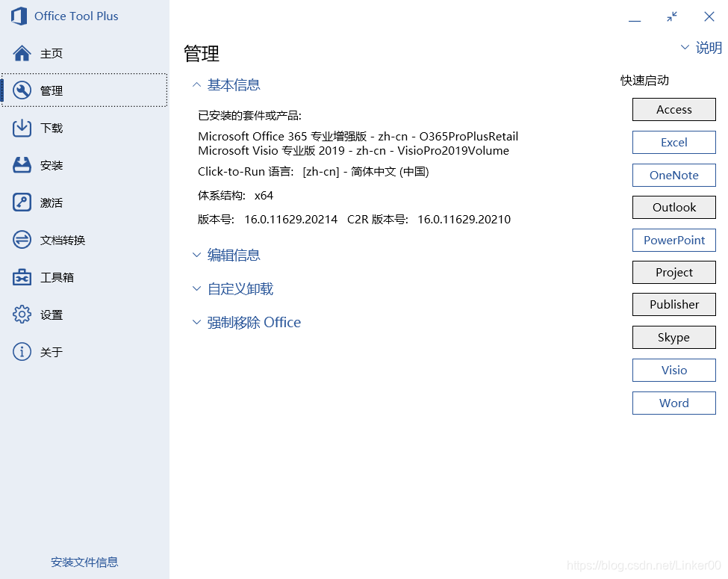
Task: Switch to the 激活 page label
Action: pos(51,202)
